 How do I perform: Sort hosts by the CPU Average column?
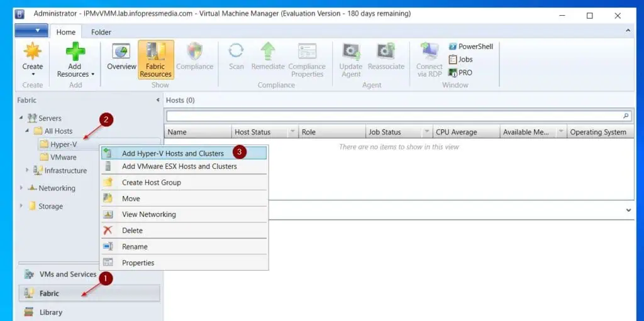(x=466, y=132)
